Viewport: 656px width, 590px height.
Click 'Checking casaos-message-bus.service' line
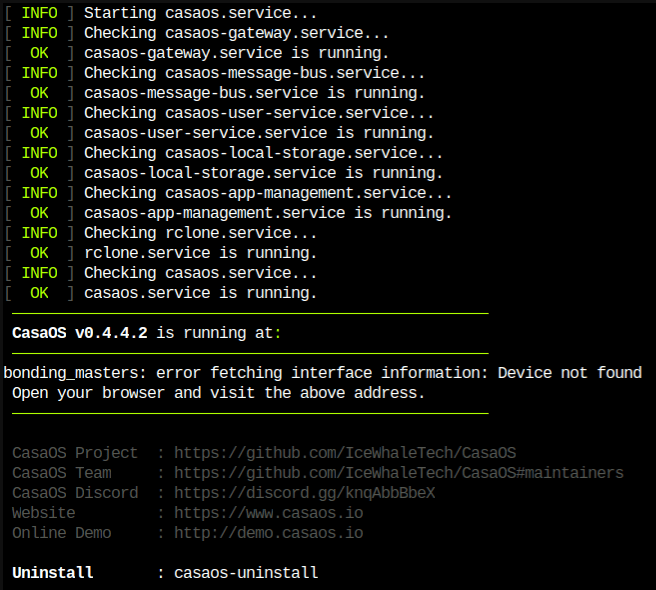click(x=254, y=73)
